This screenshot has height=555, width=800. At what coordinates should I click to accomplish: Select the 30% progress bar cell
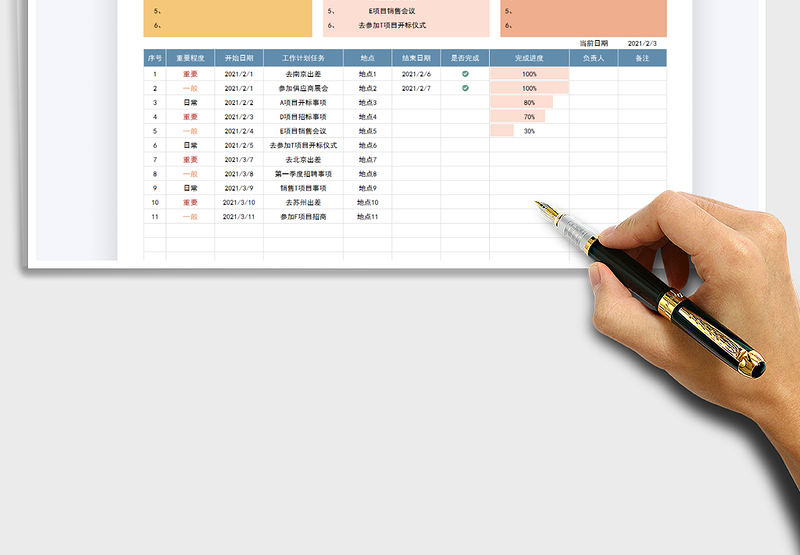click(529, 131)
